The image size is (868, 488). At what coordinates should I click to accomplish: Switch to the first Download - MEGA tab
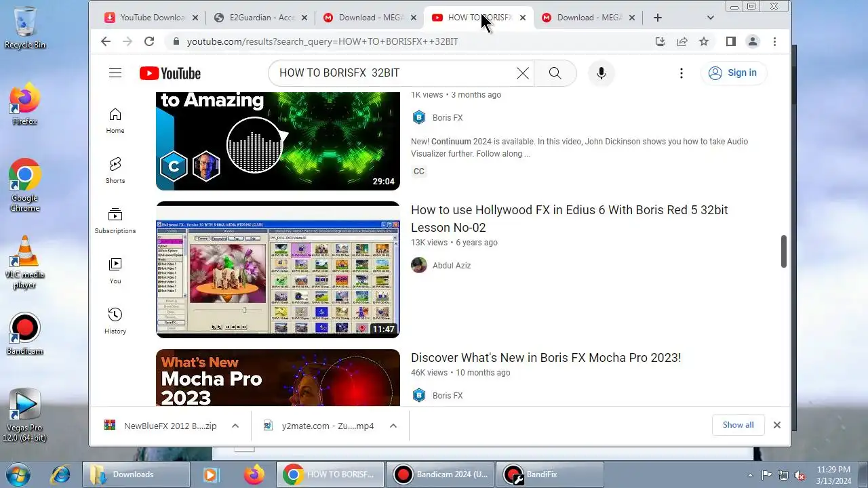pos(369,18)
